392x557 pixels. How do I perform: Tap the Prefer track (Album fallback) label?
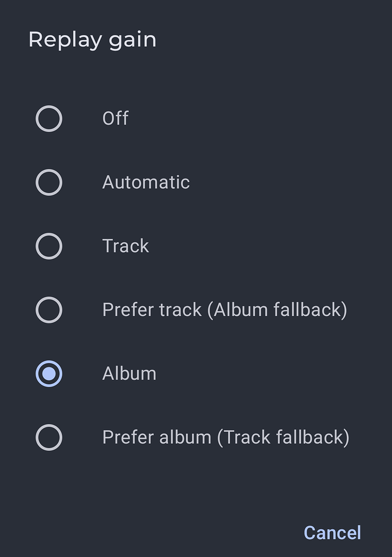pos(225,309)
